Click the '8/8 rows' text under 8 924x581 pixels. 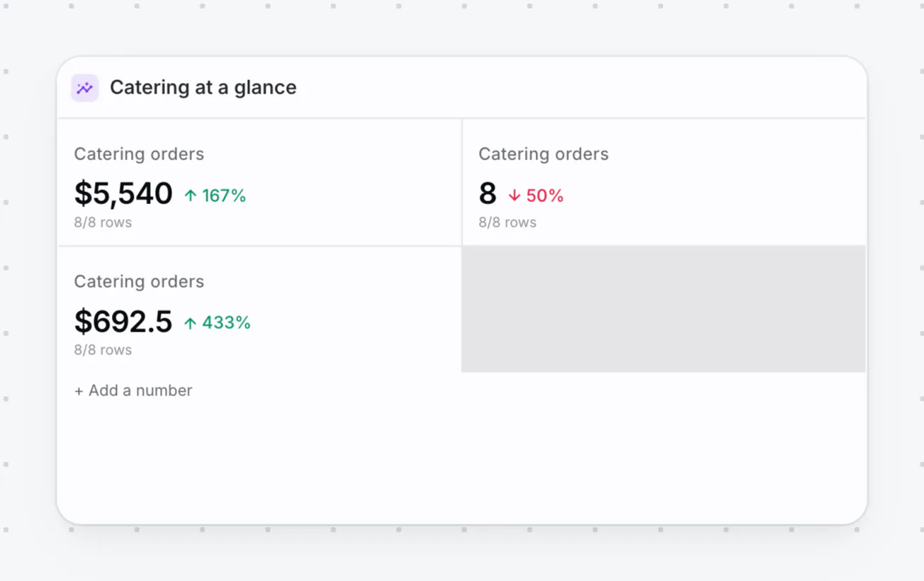507,222
